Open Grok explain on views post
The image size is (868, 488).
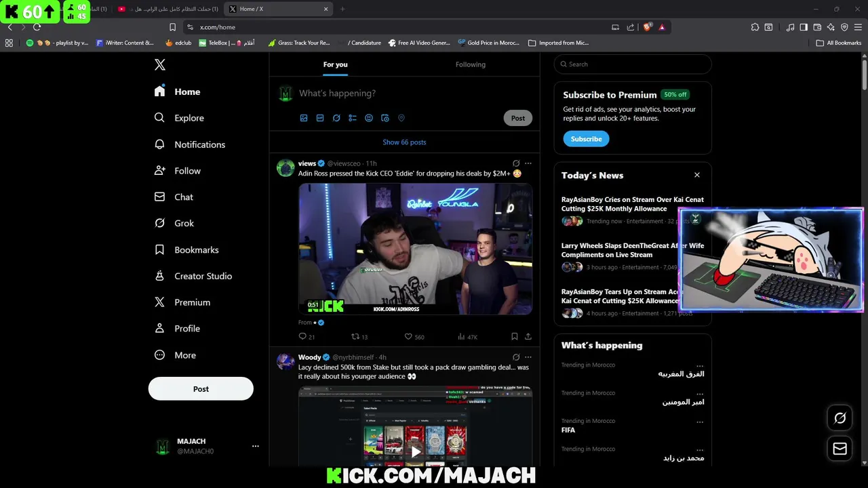pos(516,163)
